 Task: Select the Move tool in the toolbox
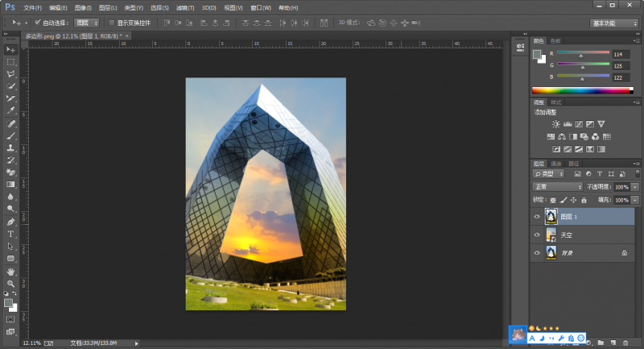[x=10, y=49]
